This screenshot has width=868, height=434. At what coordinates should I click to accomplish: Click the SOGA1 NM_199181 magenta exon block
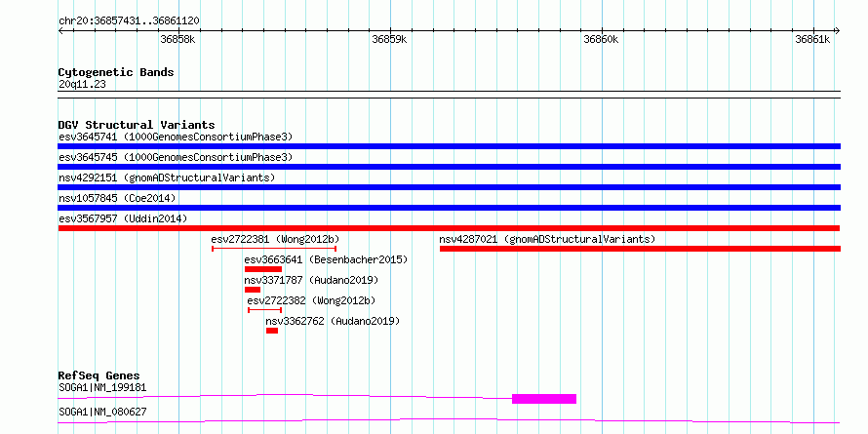pyautogui.click(x=544, y=399)
